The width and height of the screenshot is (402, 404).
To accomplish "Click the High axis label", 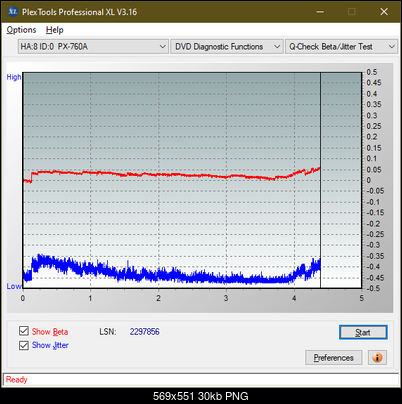I will click(x=14, y=77).
